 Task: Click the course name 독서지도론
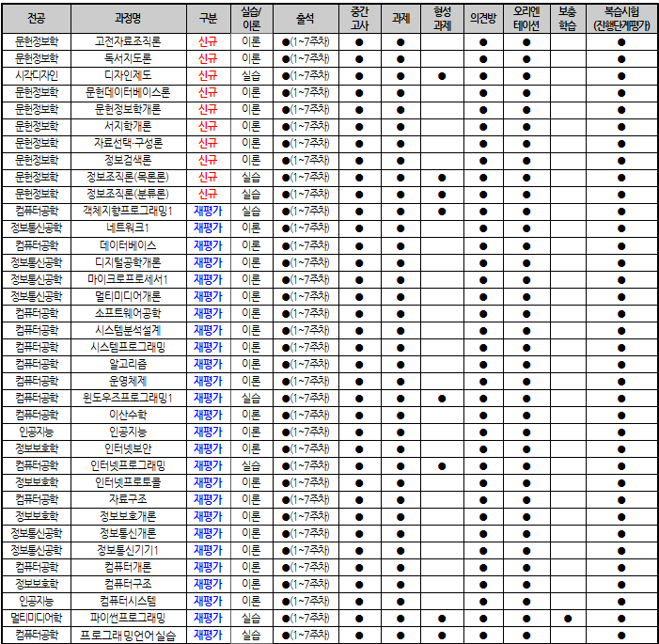[x=128, y=59]
